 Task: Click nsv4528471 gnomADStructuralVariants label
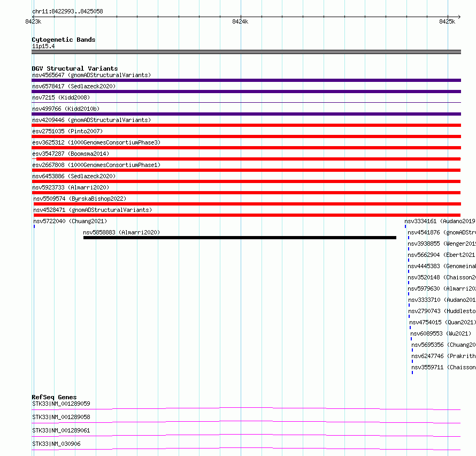(93, 210)
